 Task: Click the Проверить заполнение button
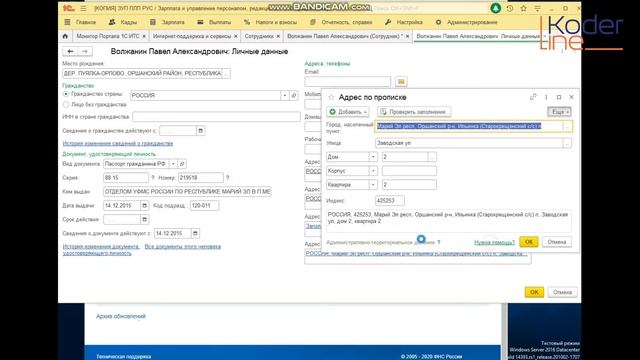(x=414, y=112)
